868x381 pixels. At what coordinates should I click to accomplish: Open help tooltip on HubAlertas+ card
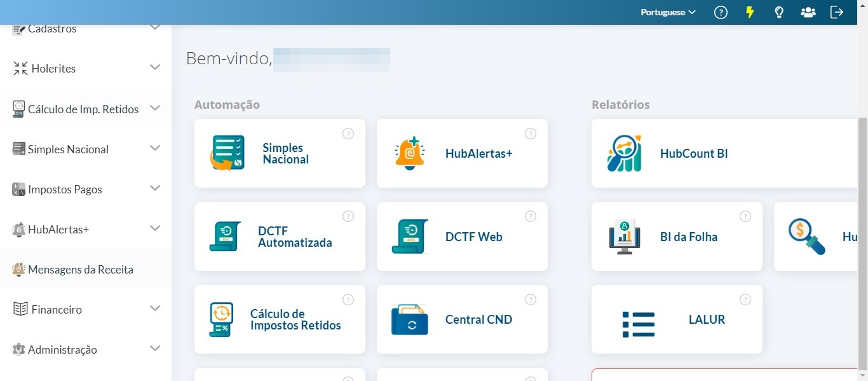tap(531, 134)
